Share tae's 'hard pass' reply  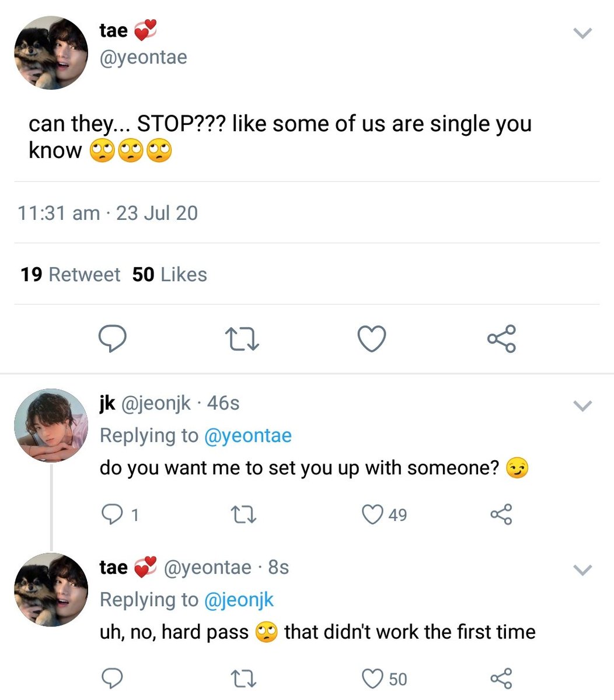point(501,678)
